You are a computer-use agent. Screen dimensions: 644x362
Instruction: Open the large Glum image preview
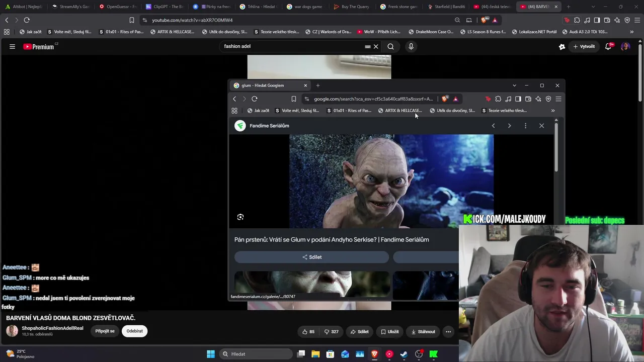point(391,182)
